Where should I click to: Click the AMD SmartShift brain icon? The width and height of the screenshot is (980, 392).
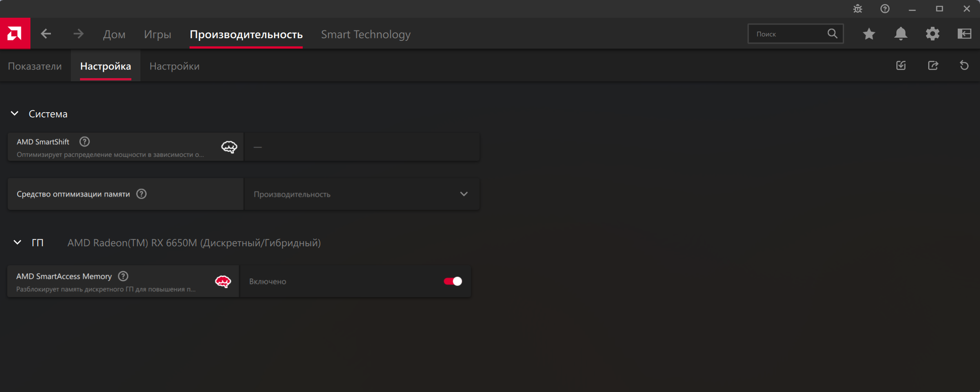click(229, 147)
